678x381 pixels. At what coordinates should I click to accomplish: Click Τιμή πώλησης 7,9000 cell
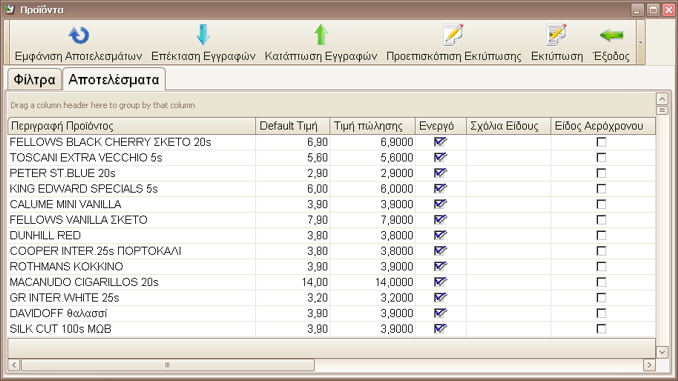point(372,220)
